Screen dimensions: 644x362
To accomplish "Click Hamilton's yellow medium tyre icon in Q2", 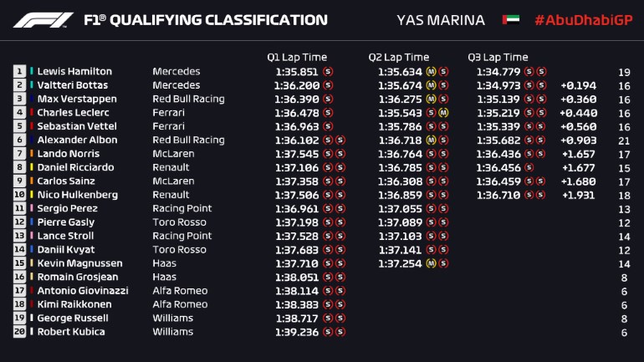I will click(431, 72).
